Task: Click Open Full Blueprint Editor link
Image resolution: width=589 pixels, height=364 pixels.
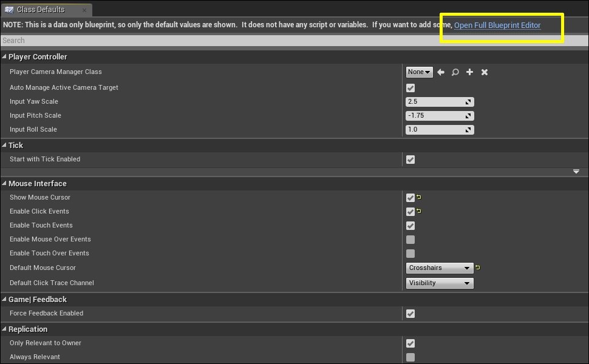Action: click(497, 25)
